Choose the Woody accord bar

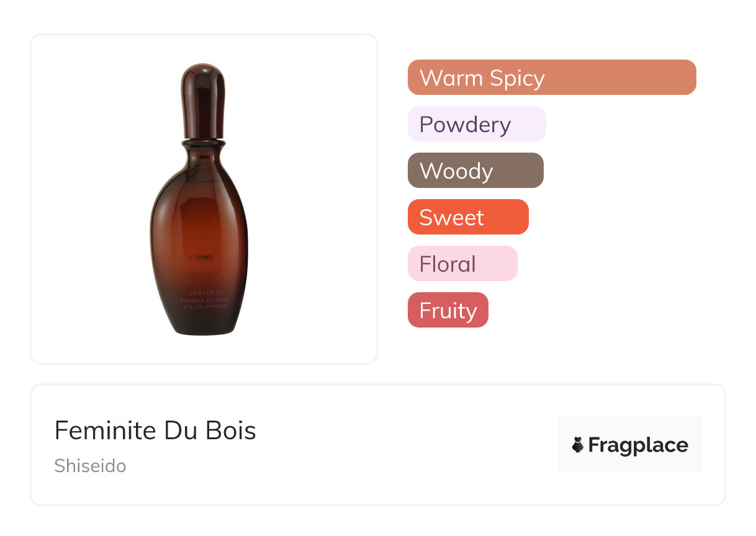click(475, 171)
